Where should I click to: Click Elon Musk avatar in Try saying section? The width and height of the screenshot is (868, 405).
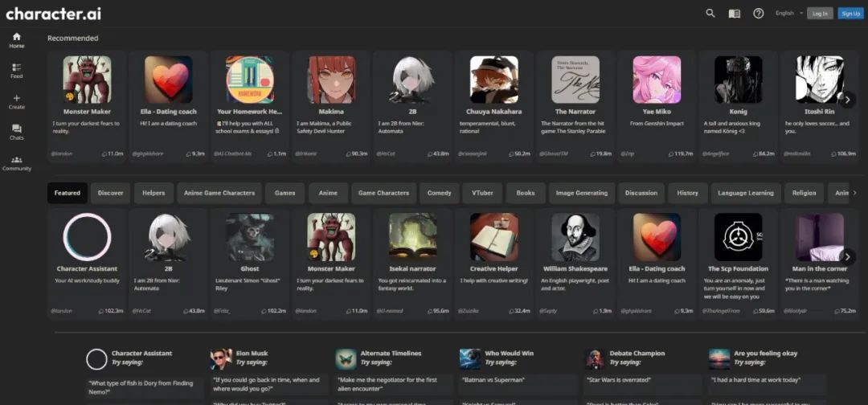tap(221, 359)
